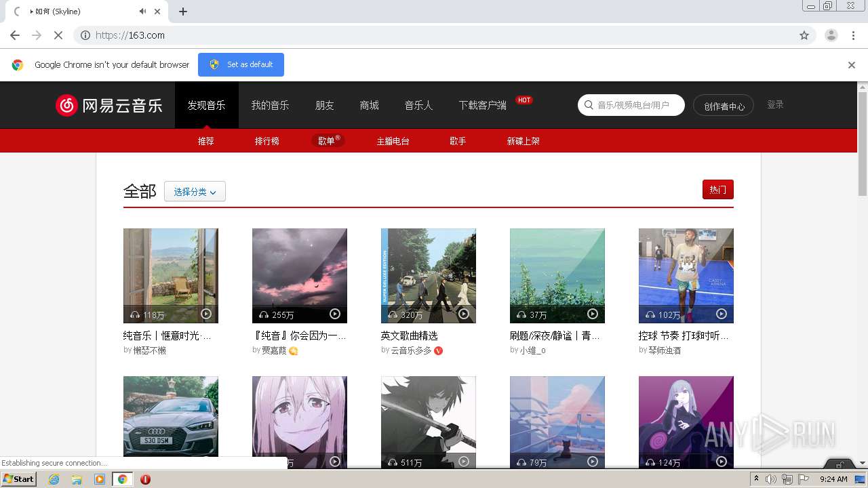This screenshot has width=868, height=488.
Task: Visit author 贾嘉葭's profile
Action: click(x=274, y=350)
